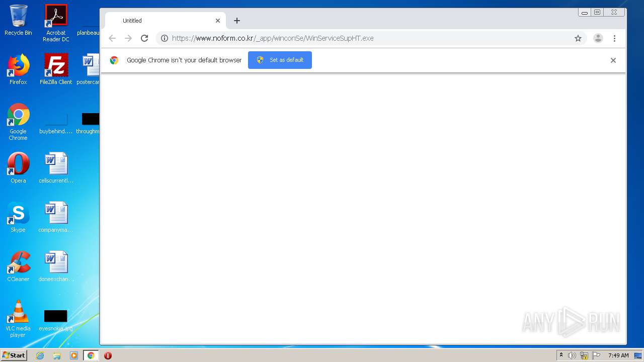Click the taskbar clock 7:49 AM
Screen dimensions: 644x362
[618, 355]
